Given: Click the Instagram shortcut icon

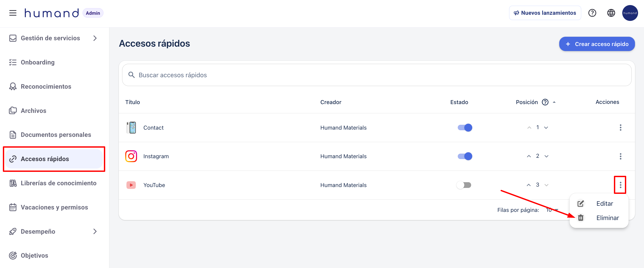Looking at the screenshot, I should pyautogui.click(x=131, y=156).
